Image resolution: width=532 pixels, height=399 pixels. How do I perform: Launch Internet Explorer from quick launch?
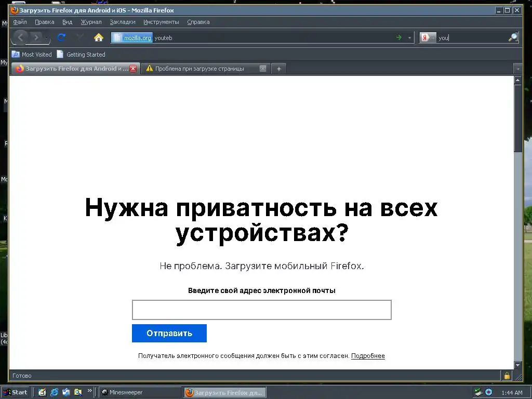point(54,392)
